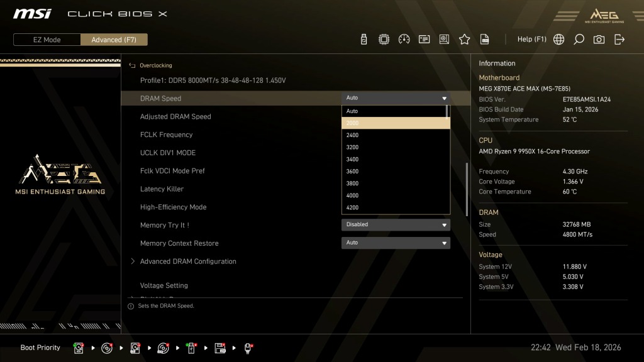Image resolution: width=644 pixels, height=362 pixels.
Task: Go back using arrow beside Overclocking
Action: coord(132,65)
